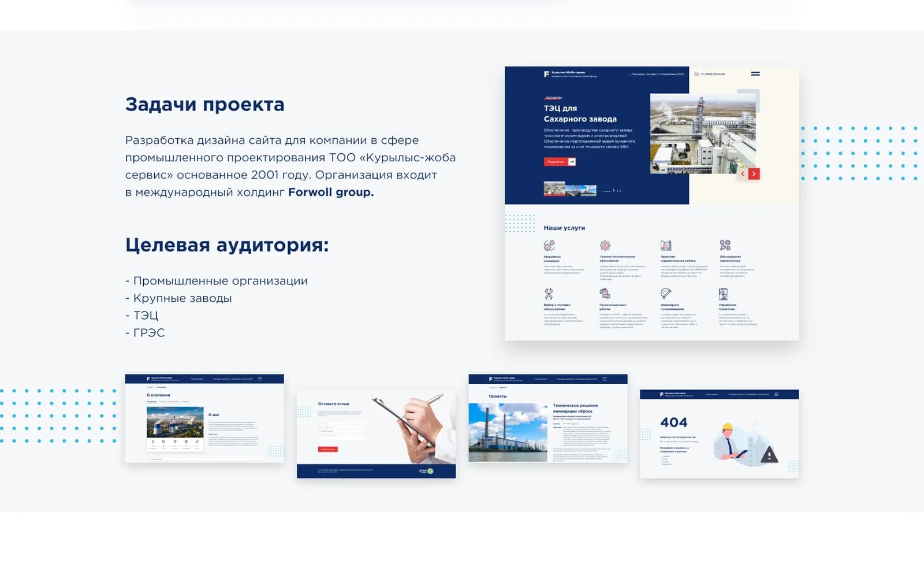Viewport: 924px width, 578px height.
Task: Click the ТЭЦ для Сахарного завода title
Action: tap(580, 113)
